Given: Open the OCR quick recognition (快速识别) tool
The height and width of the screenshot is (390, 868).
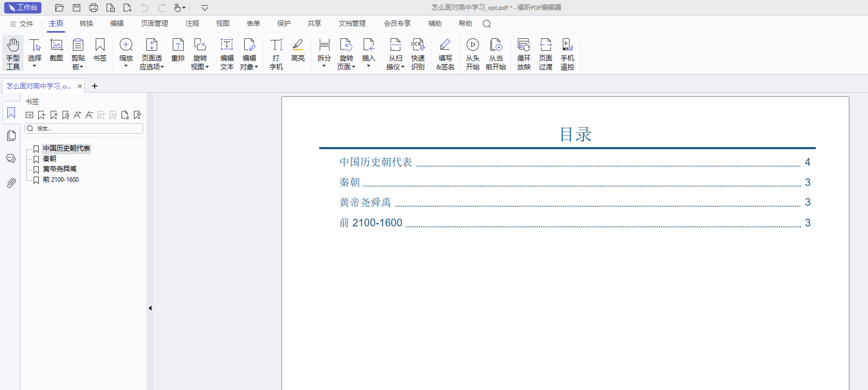Looking at the screenshot, I should click(x=418, y=53).
